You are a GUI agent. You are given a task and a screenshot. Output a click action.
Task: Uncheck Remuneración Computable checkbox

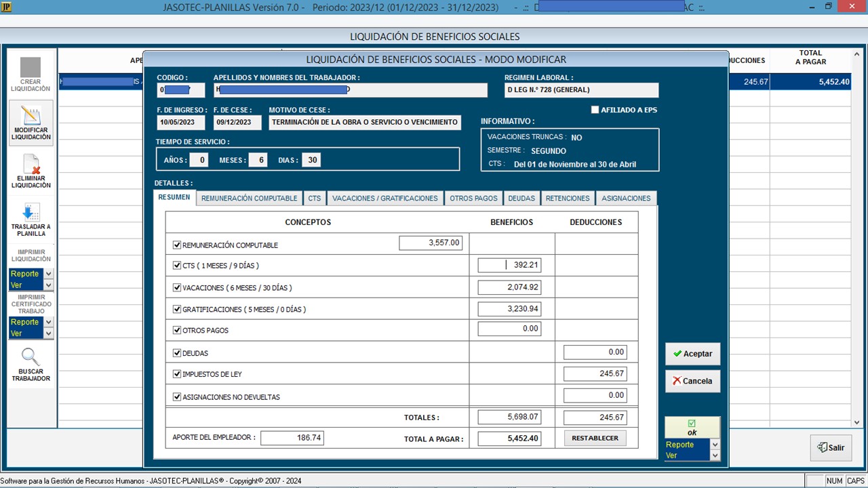(177, 245)
